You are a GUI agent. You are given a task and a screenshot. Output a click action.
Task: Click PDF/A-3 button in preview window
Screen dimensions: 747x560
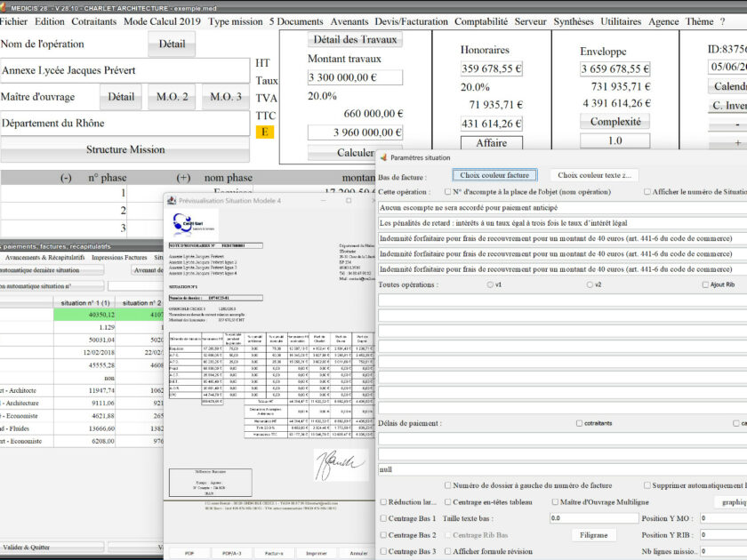tap(232, 553)
